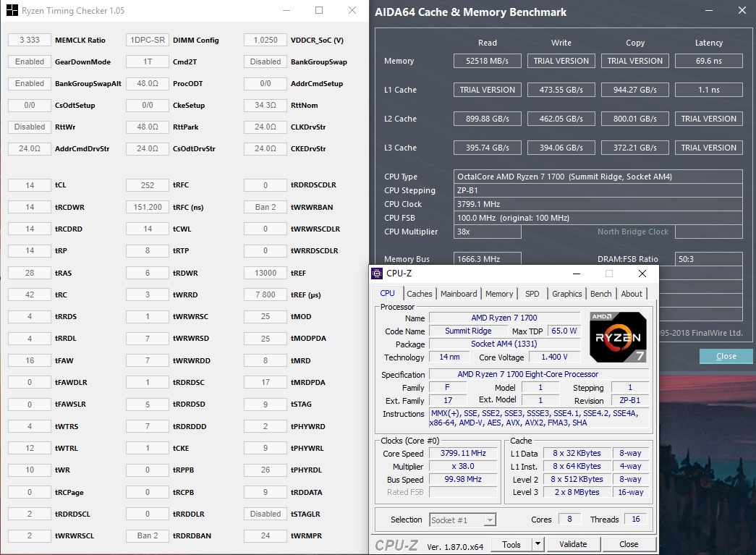
Task: Click the Ryzen 7 logo in CPU-Z
Action: point(618,337)
